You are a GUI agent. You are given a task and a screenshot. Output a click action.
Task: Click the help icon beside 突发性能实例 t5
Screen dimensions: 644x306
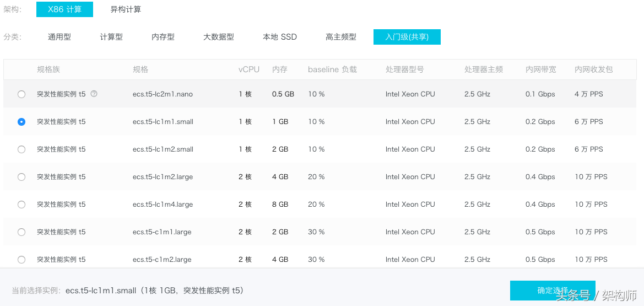coord(94,94)
